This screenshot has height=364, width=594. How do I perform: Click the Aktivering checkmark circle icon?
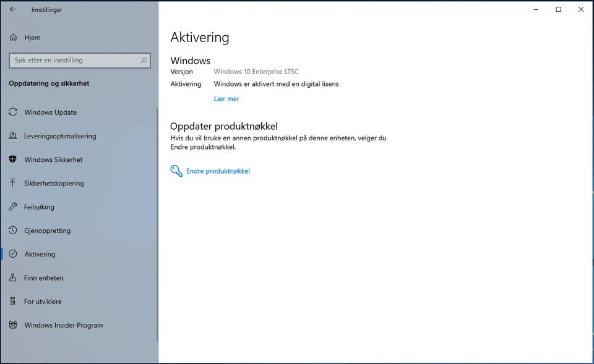13,254
